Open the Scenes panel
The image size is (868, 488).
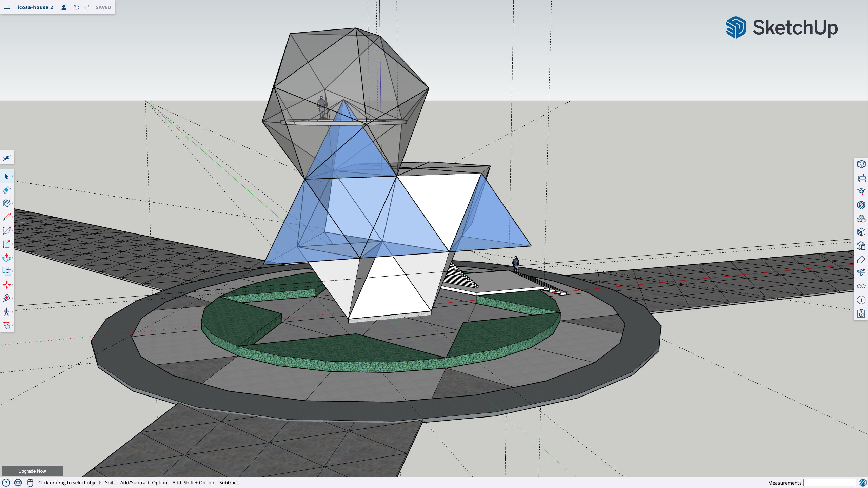click(x=861, y=273)
